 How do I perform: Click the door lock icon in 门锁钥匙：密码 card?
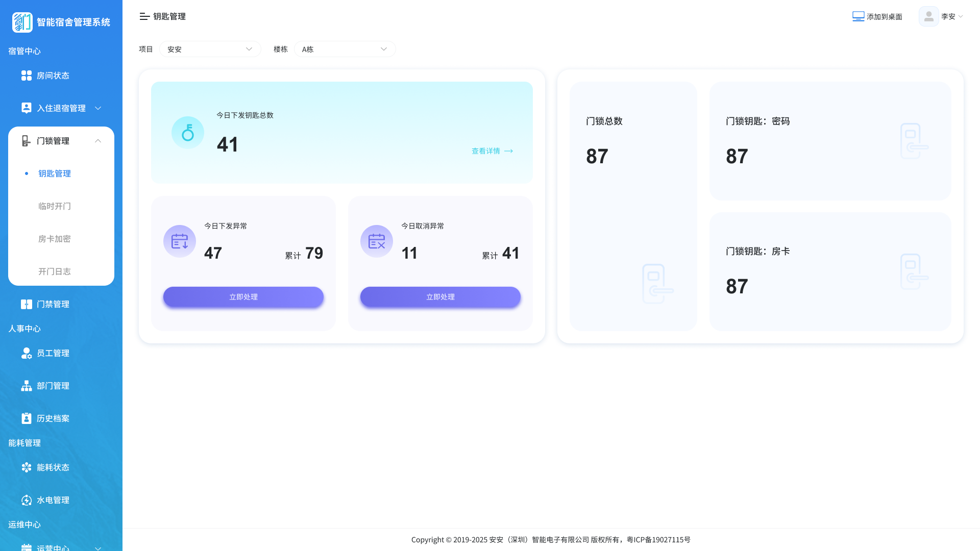pyautogui.click(x=914, y=141)
